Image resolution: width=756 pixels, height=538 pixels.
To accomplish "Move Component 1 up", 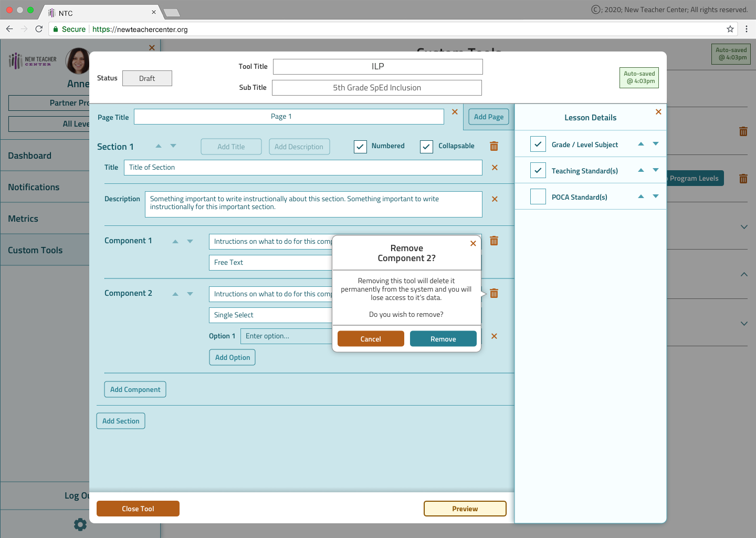I will [x=175, y=241].
